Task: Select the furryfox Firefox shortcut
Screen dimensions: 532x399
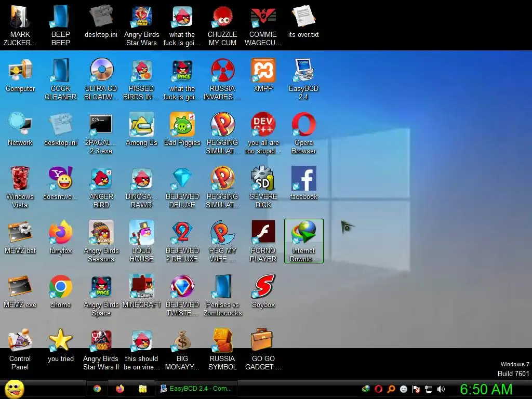Action: (60, 237)
